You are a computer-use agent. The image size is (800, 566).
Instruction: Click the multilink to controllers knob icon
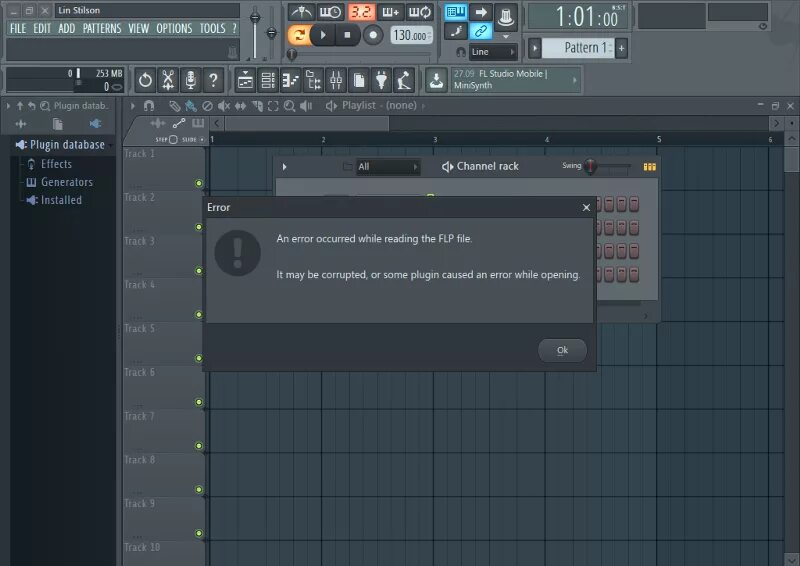[506, 17]
